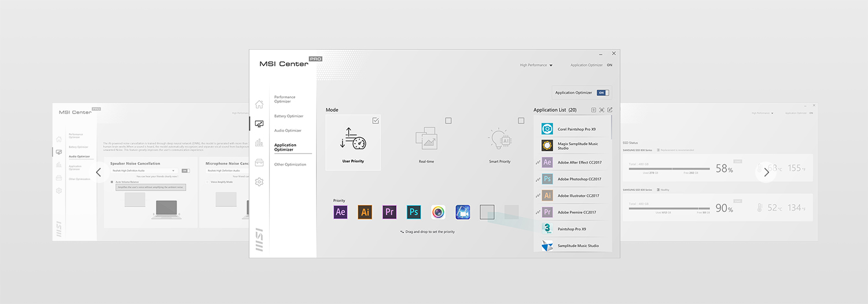The height and width of the screenshot is (304, 868).
Task: Select the User Priority mode tile
Action: tap(353, 142)
